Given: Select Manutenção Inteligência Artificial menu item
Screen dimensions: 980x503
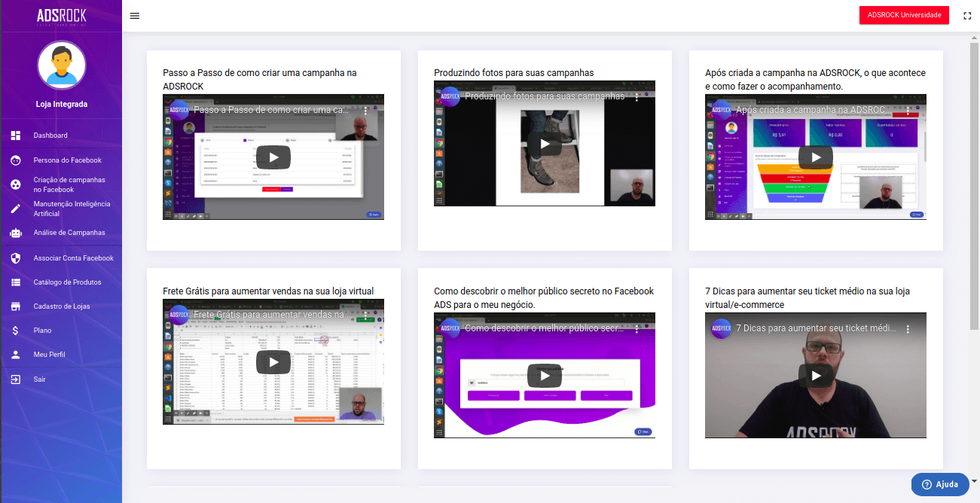Looking at the screenshot, I should (72, 209).
